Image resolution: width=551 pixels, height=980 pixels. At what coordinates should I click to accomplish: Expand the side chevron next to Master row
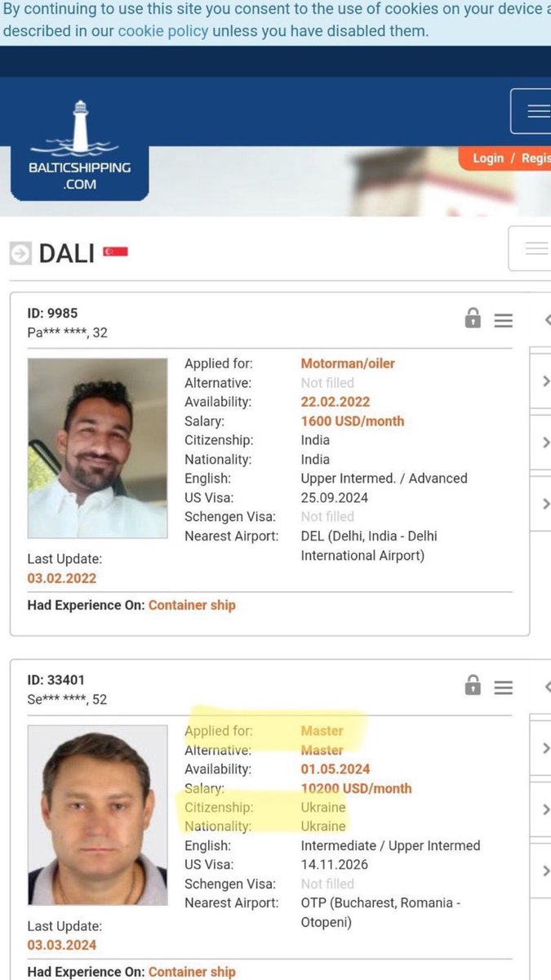(x=545, y=747)
